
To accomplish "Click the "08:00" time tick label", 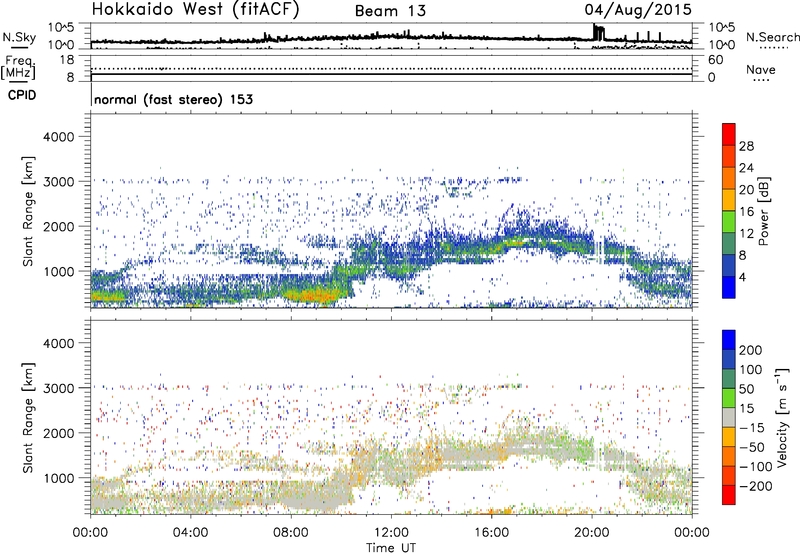I will (291, 533).
